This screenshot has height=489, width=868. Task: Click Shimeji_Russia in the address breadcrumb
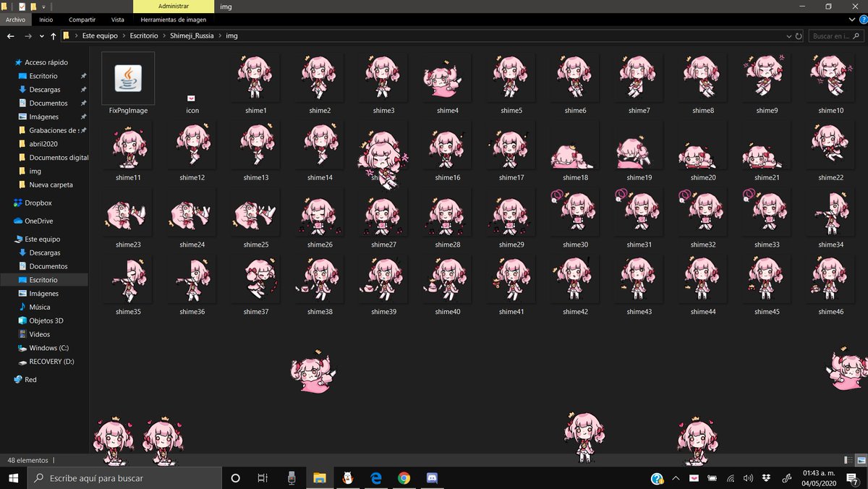coord(192,35)
